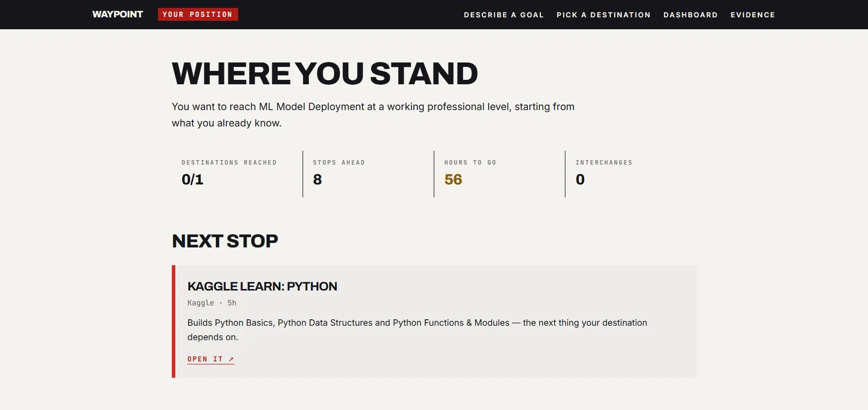The image size is (868, 410).
Task: Click the red bar on the Next Stop card
Action: (174, 321)
